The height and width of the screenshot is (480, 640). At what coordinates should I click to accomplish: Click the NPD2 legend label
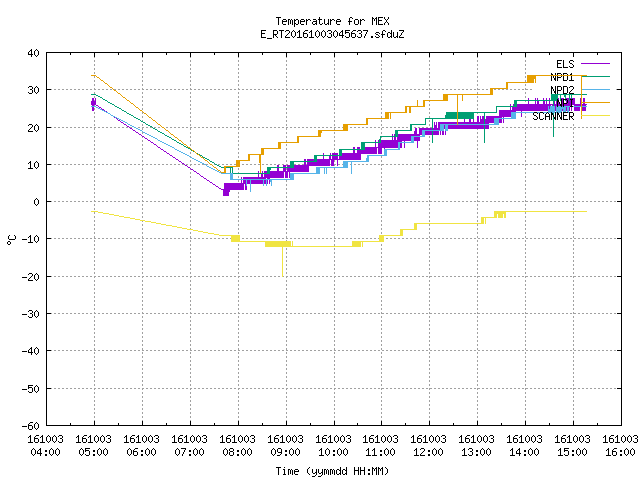562,90
